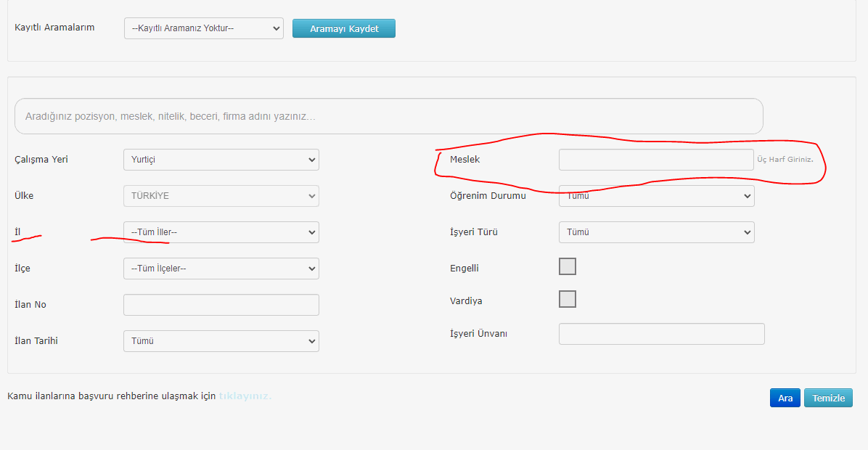The height and width of the screenshot is (450, 868).
Task: Click the Vardiya label text
Action: 465,301
